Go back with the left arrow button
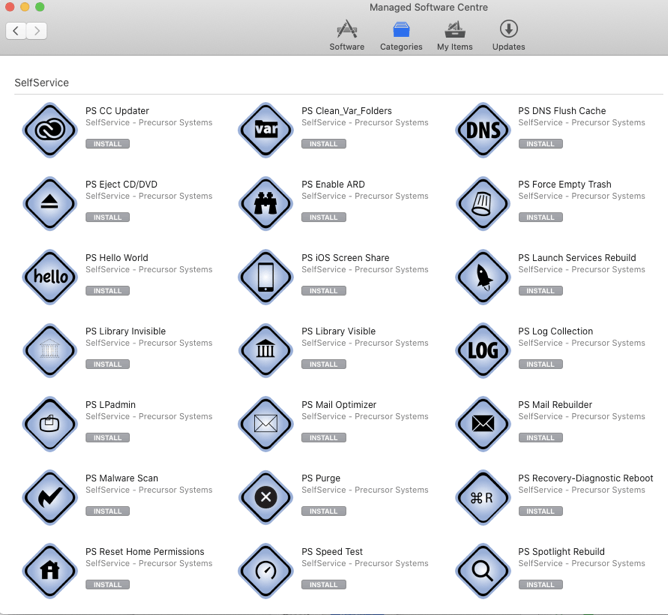The width and height of the screenshot is (668, 615). click(16, 31)
